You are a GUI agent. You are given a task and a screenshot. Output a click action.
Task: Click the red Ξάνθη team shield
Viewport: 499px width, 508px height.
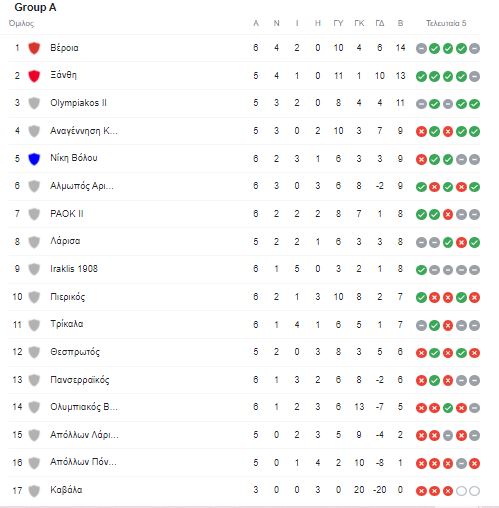[x=34, y=76]
